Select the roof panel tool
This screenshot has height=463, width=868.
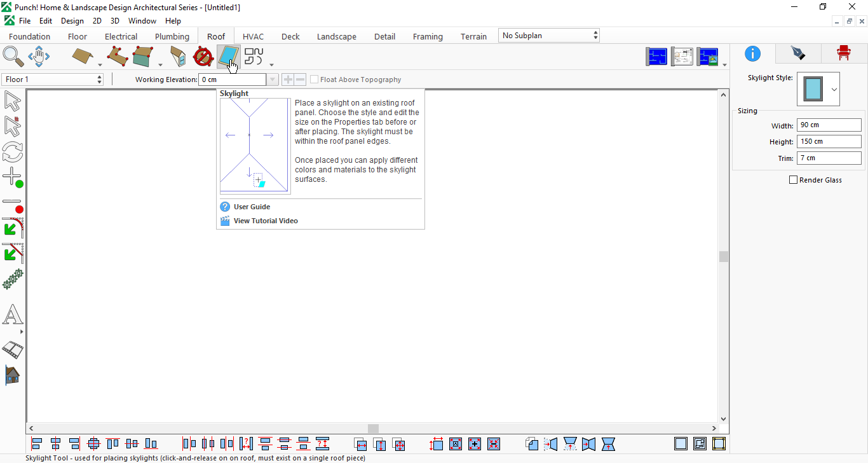point(83,57)
